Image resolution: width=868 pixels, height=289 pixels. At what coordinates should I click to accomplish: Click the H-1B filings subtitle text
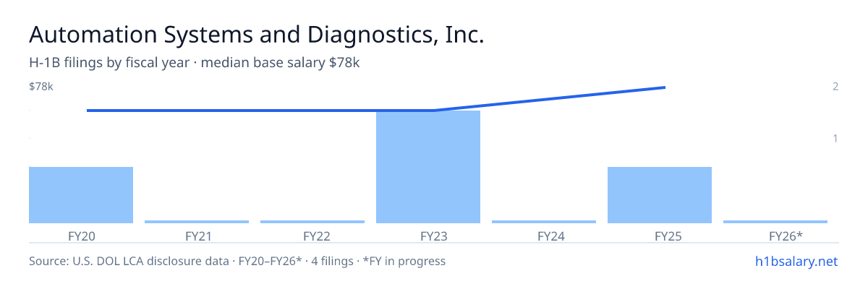[x=195, y=63]
